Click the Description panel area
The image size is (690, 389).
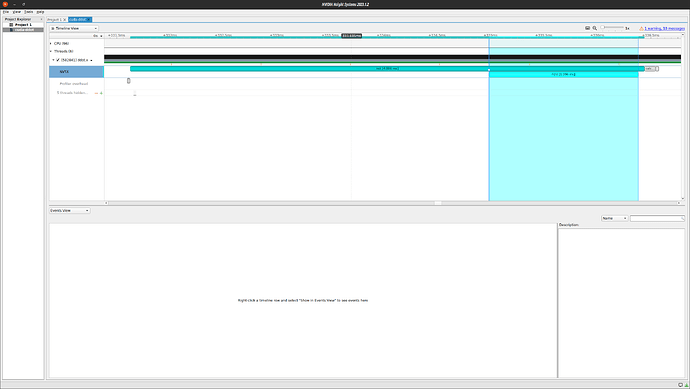click(621, 303)
